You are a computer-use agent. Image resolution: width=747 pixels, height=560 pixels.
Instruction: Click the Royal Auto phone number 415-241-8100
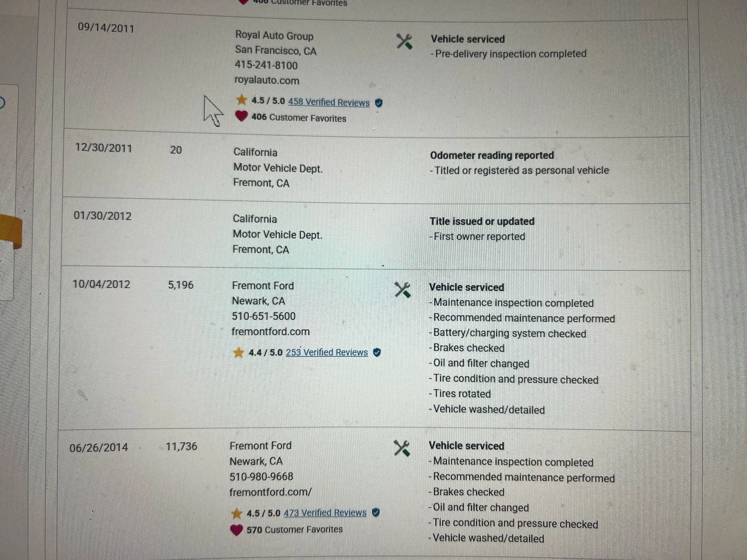[x=266, y=65]
